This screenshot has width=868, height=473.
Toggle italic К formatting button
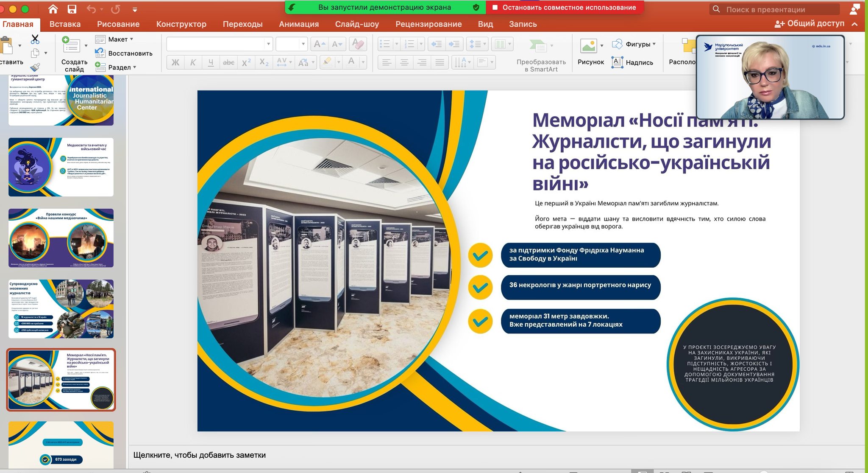point(193,63)
